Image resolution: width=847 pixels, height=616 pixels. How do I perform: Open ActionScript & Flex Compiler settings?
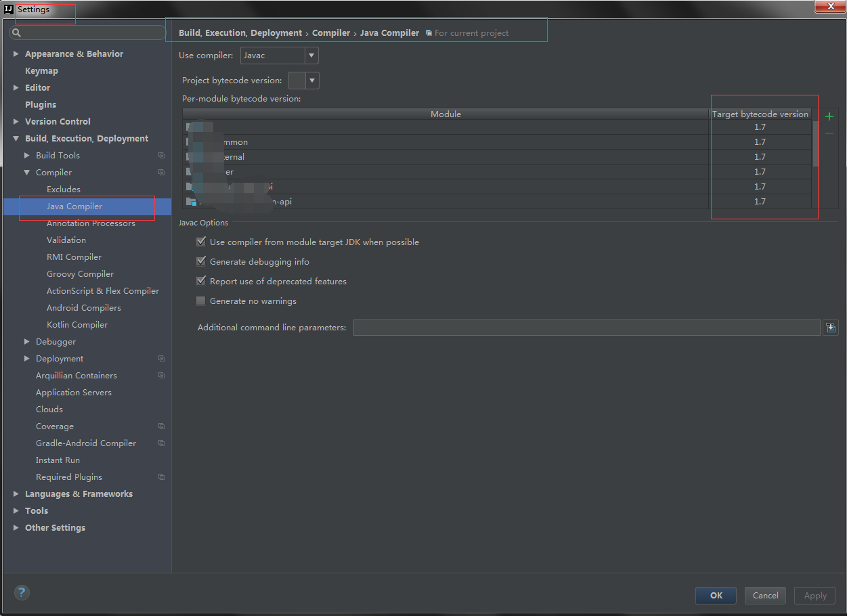point(103,291)
